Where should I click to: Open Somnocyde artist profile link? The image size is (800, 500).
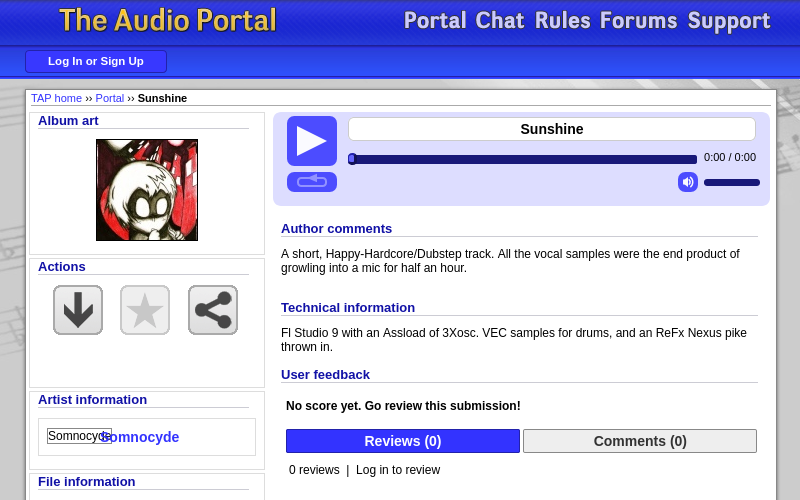(141, 437)
